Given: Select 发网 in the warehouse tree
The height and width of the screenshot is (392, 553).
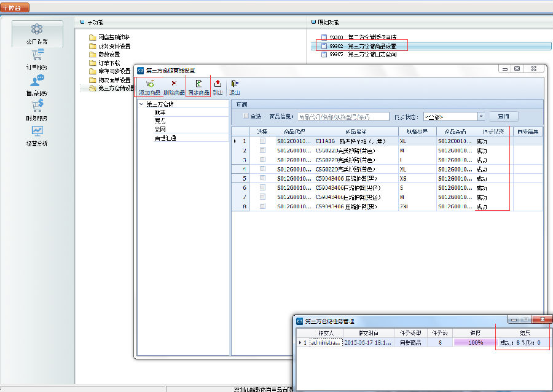Looking at the screenshot, I should pyautogui.click(x=160, y=130).
